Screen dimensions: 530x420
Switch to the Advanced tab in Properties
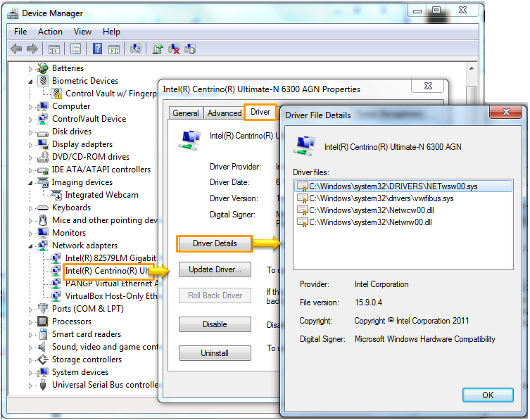[225, 113]
